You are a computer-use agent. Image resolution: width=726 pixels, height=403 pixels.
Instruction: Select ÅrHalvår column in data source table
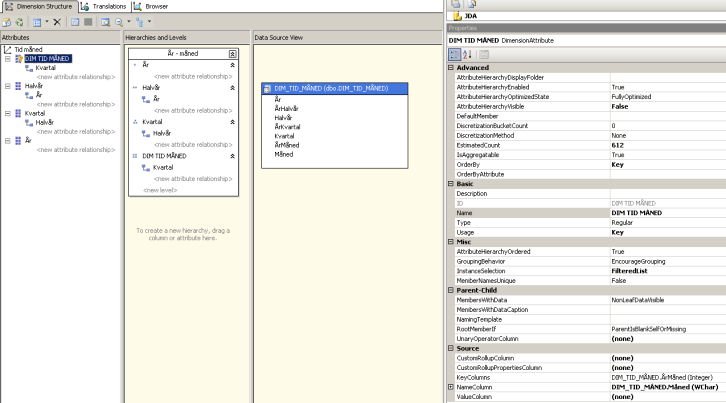[x=286, y=108]
